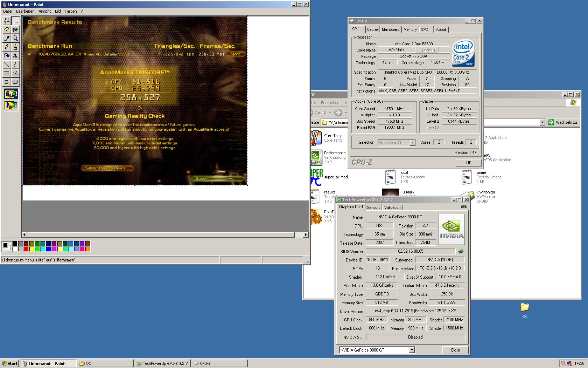Choose the Fill With Color bucket tool
The image size is (588, 368).
coord(15,29)
